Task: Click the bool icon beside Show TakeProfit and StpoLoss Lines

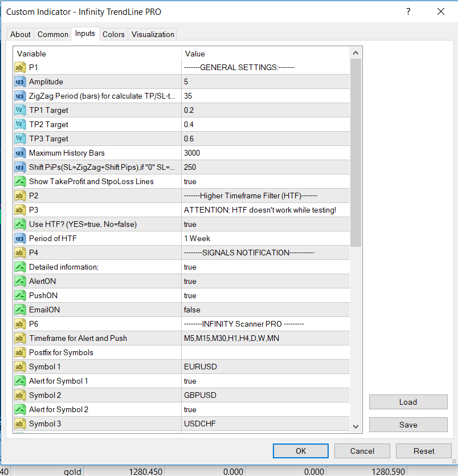Action: 20,181
